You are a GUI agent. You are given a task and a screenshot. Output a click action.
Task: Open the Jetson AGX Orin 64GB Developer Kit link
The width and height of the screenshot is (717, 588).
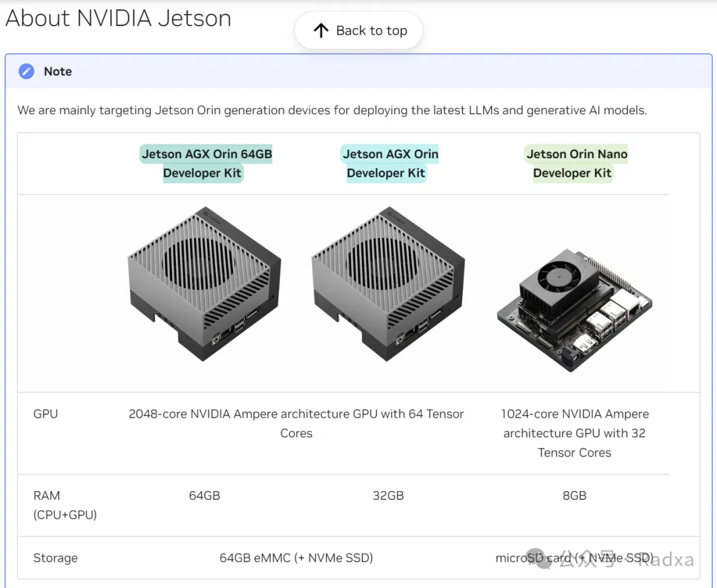(x=206, y=163)
